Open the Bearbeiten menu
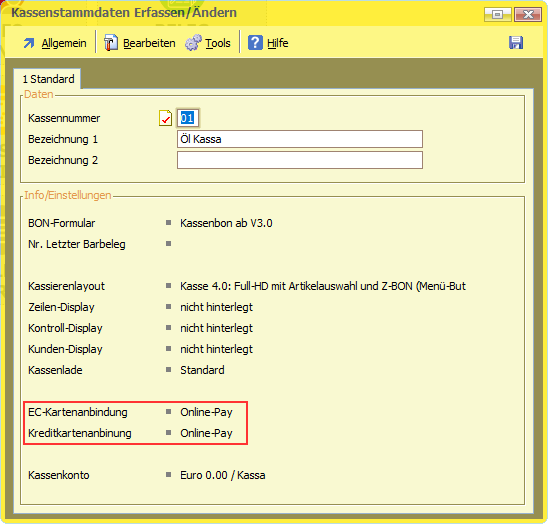 coord(149,43)
